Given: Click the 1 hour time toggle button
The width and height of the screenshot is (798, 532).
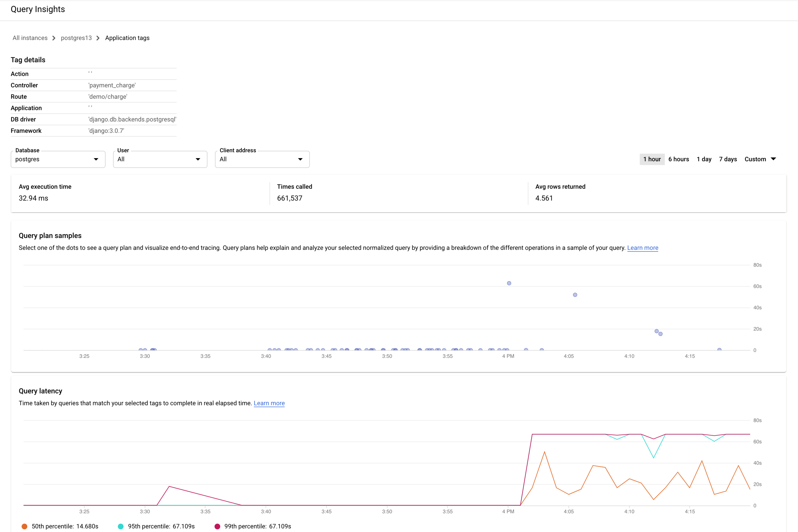Looking at the screenshot, I should (x=651, y=158).
